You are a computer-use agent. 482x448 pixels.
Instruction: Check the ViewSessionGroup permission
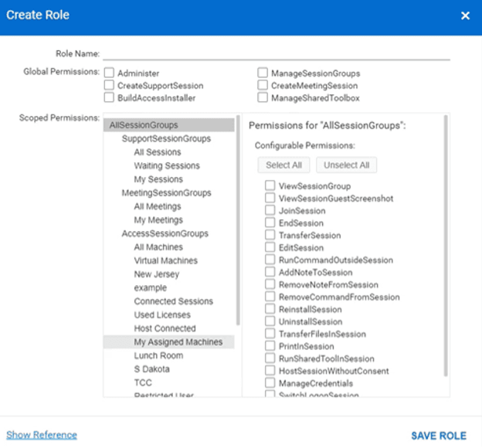point(270,186)
